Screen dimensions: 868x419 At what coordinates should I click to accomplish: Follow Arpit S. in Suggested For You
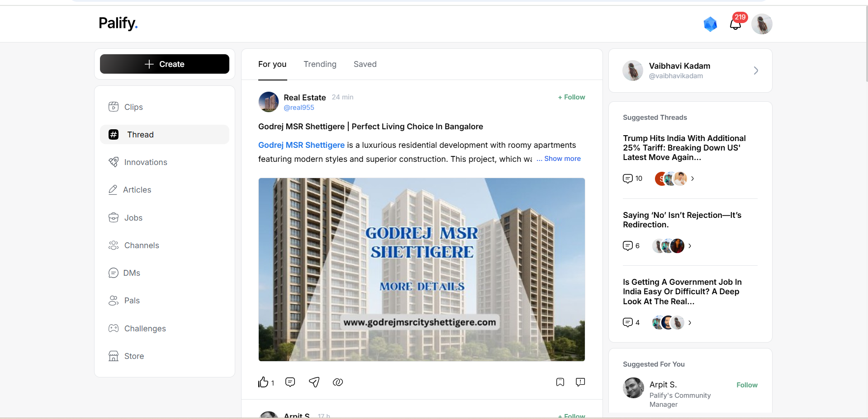747,385
